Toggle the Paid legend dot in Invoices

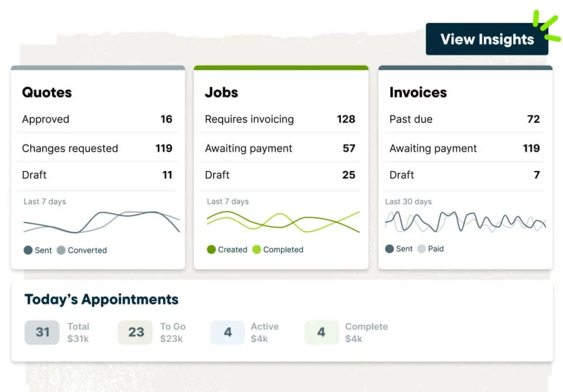click(422, 249)
